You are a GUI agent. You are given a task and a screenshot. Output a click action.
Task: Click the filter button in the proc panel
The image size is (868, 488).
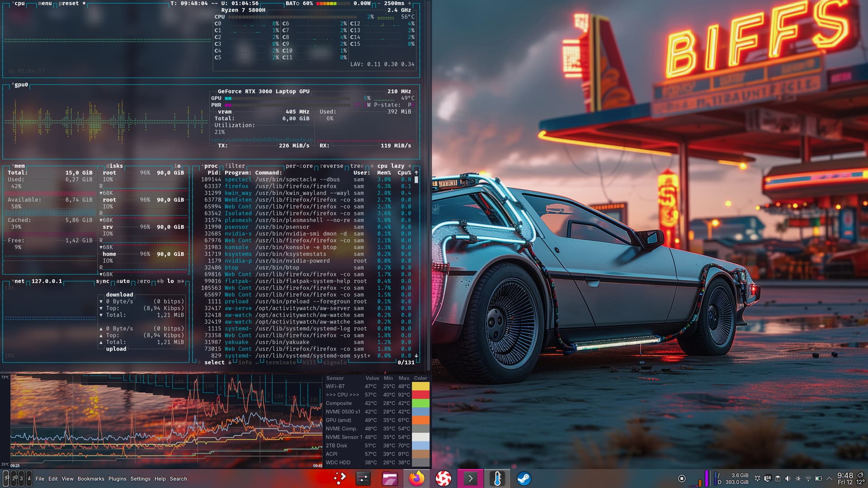[235, 166]
